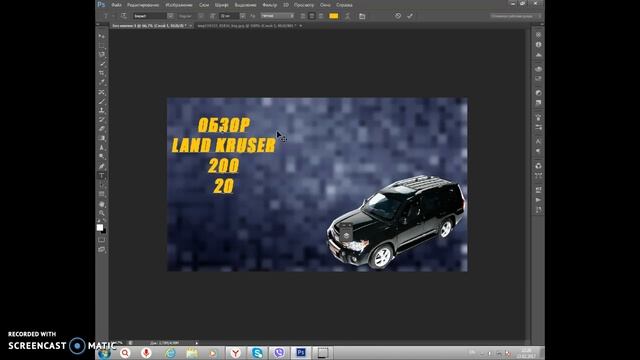Open the anti-aliasing method dropdown
The height and width of the screenshot is (360, 640).
click(278, 16)
